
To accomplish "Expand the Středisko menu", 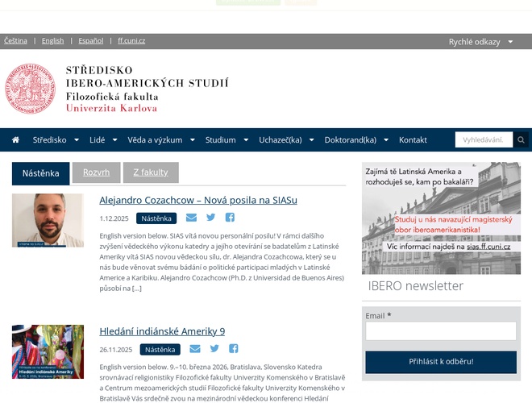I will click(x=55, y=140).
